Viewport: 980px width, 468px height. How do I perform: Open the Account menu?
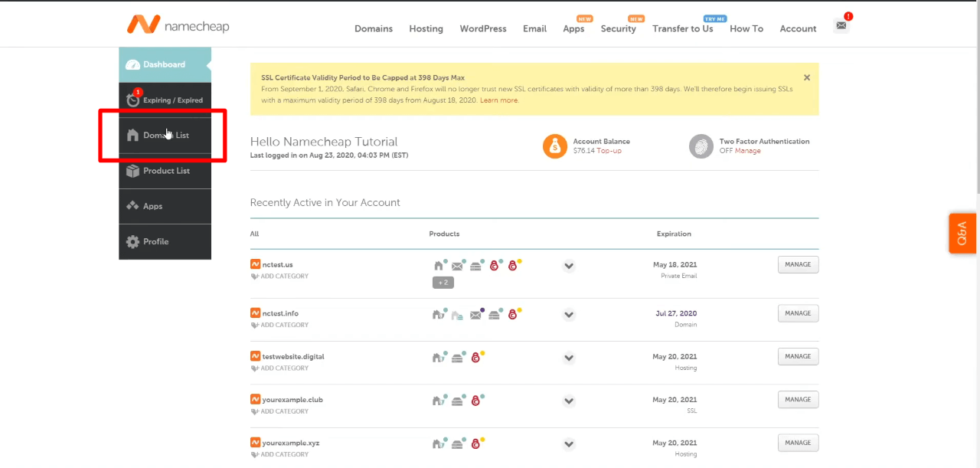click(x=798, y=28)
